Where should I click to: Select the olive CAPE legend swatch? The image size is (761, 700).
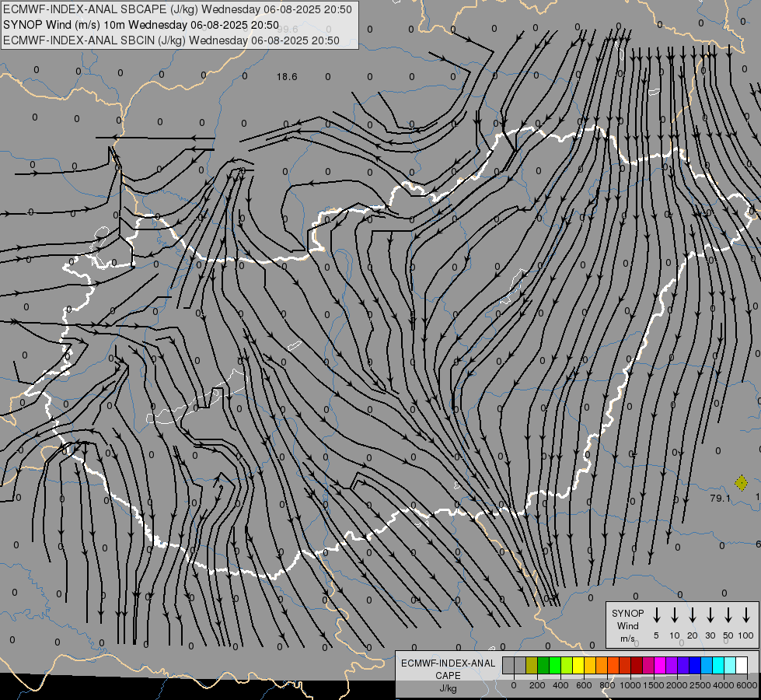[x=532, y=665]
